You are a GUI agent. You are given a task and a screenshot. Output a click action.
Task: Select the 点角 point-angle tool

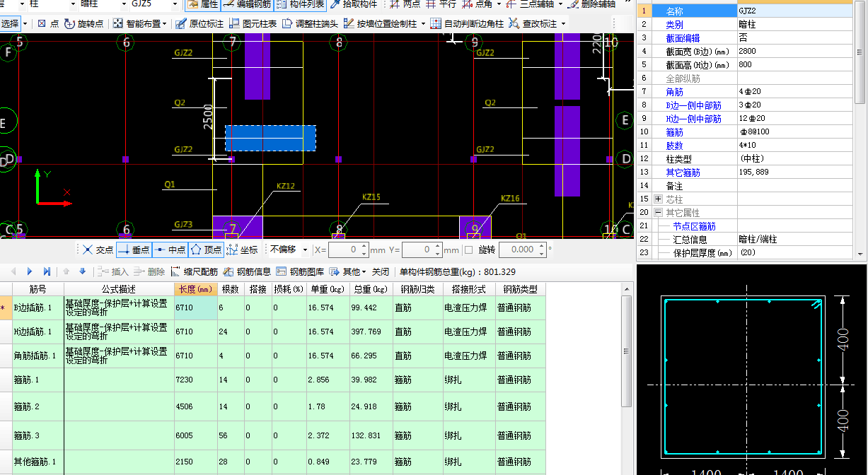pos(478,4)
